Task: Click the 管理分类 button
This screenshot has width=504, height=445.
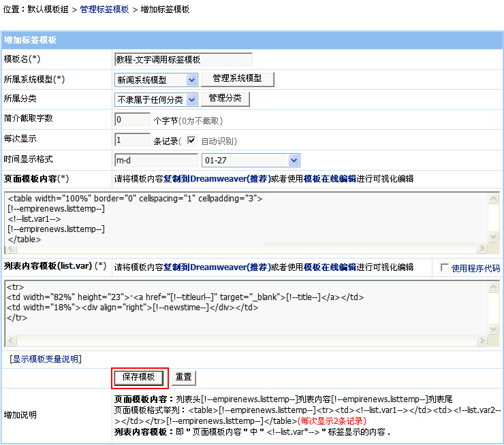Action: (225, 99)
